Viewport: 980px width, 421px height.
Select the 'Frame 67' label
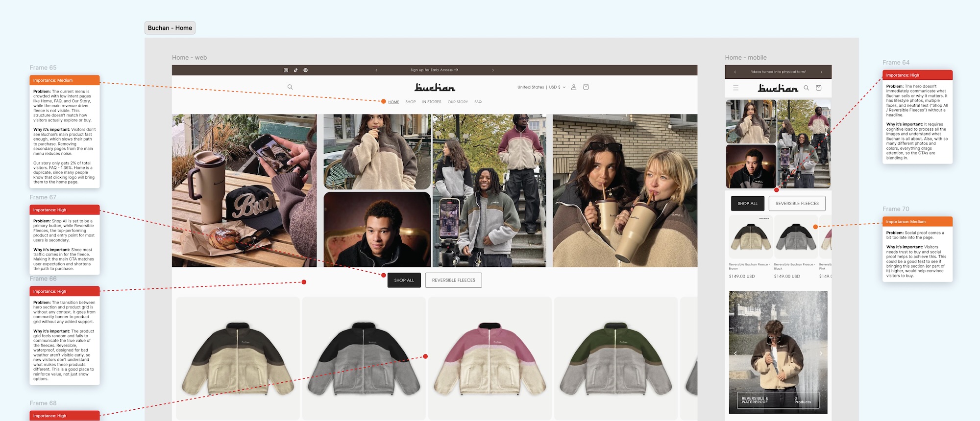[43, 197]
